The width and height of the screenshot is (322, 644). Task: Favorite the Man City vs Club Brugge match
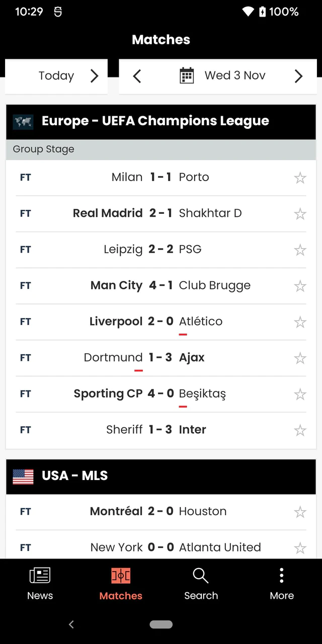point(300,286)
